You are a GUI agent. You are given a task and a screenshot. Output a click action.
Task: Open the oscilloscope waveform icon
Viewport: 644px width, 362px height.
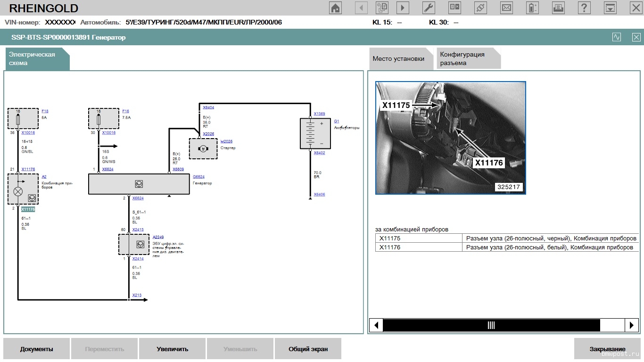point(617,37)
